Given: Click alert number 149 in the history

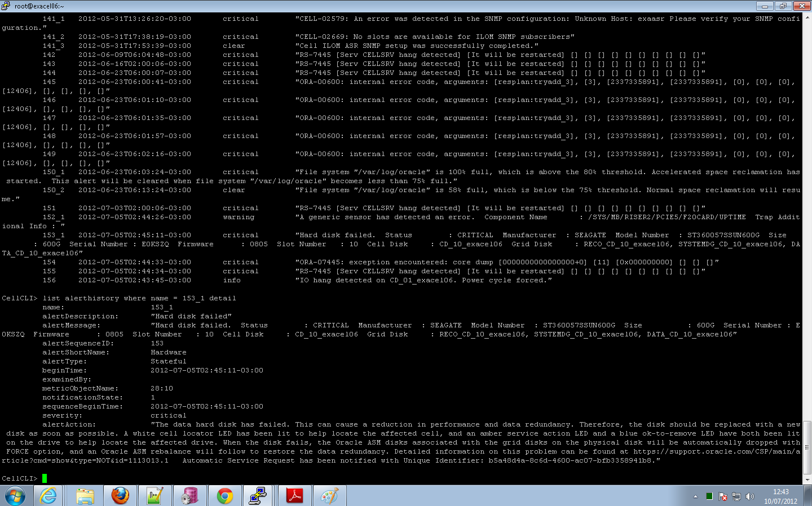Looking at the screenshot, I should 49,154.
